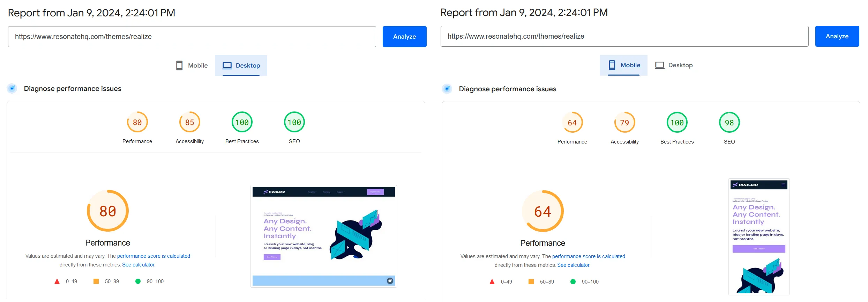
Task: Open 'See calculator' link in mobile report
Action: 573,265
